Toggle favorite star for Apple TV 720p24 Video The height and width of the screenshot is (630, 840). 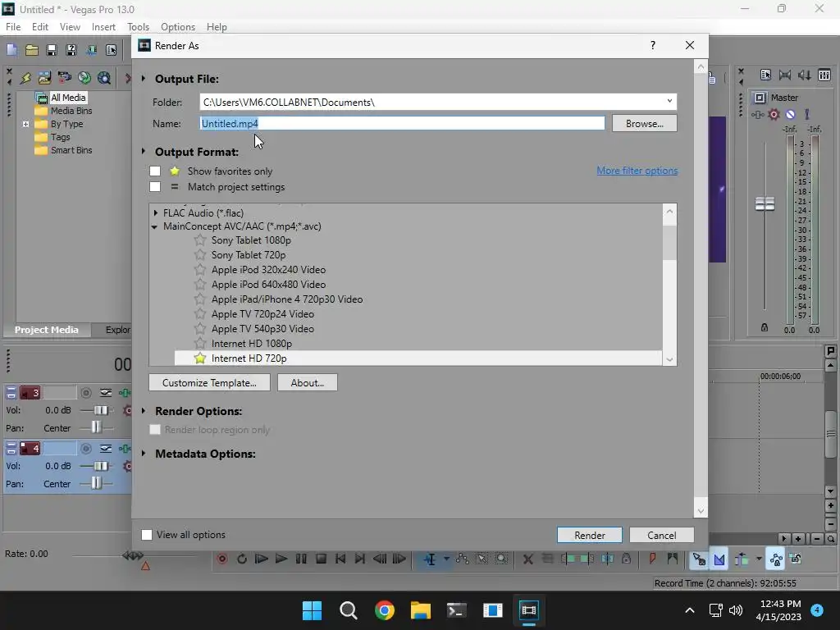[x=200, y=314]
